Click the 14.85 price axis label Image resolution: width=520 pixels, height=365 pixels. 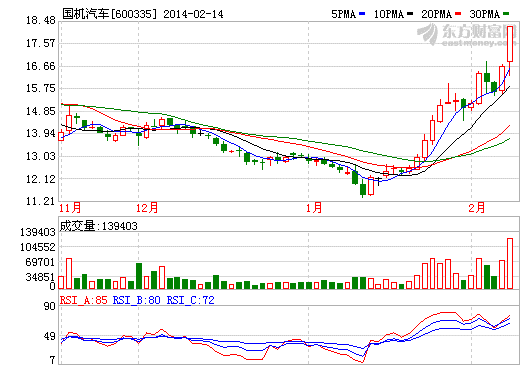41,111
